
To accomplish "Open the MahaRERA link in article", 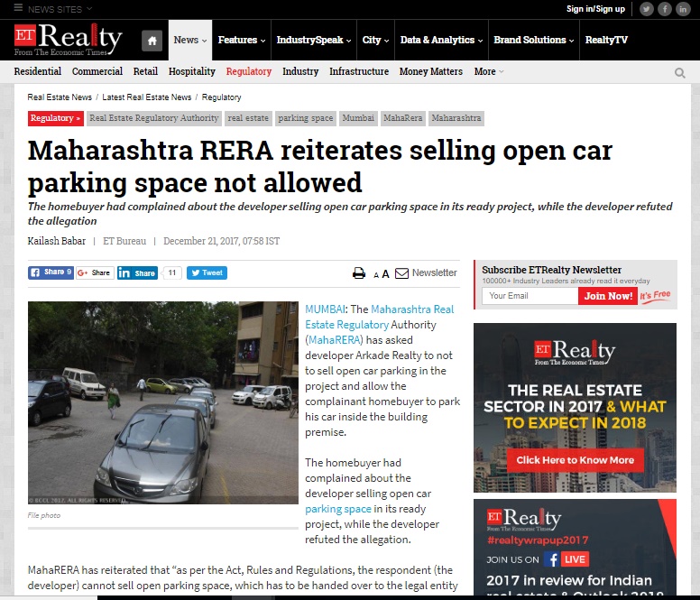I will (x=335, y=340).
